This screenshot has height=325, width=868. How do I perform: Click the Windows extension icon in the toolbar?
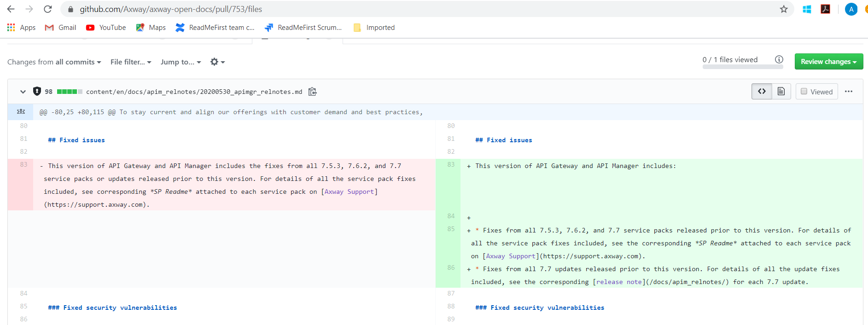click(x=807, y=9)
